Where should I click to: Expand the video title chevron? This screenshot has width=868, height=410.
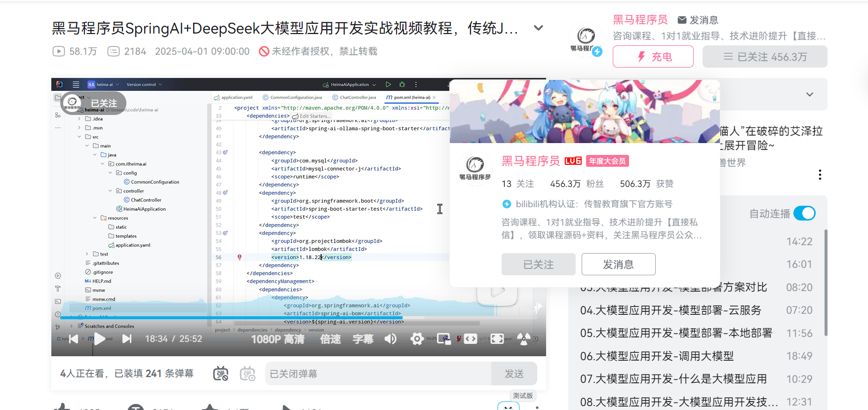[x=538, y=28]
